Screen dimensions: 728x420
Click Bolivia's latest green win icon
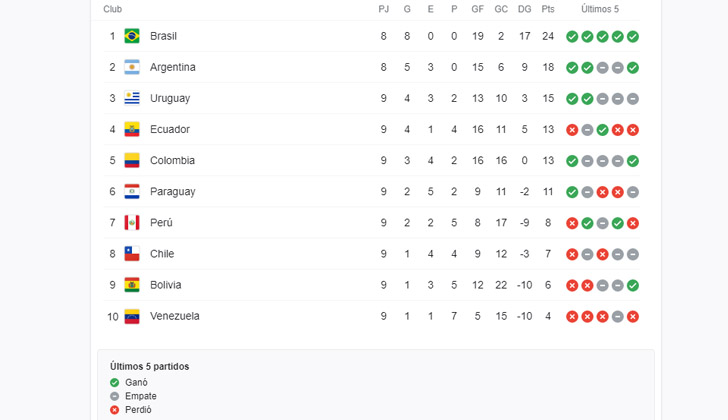click(633, 285)
